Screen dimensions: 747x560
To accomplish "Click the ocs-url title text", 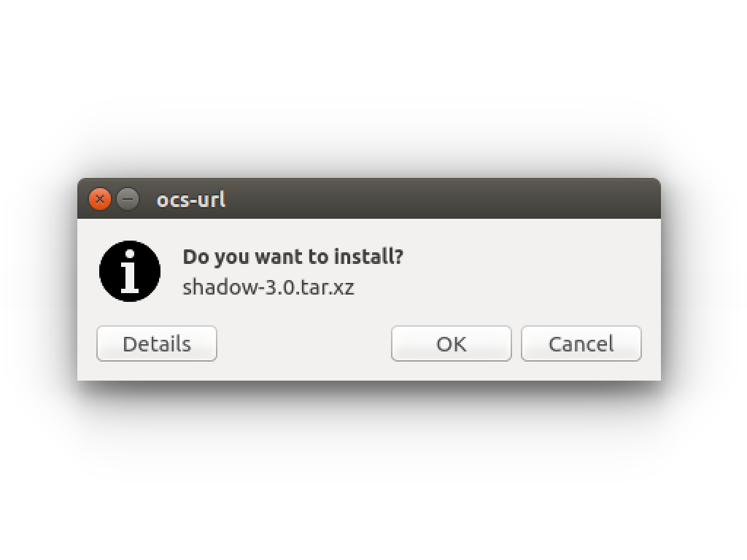I will 191,200.
